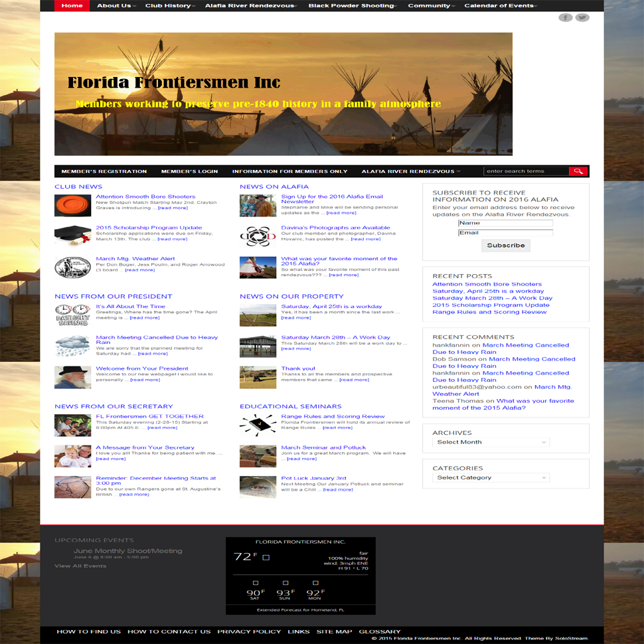Open Welcome from Your President article
This screenshot has width=644, height=644.
(142, 368)
